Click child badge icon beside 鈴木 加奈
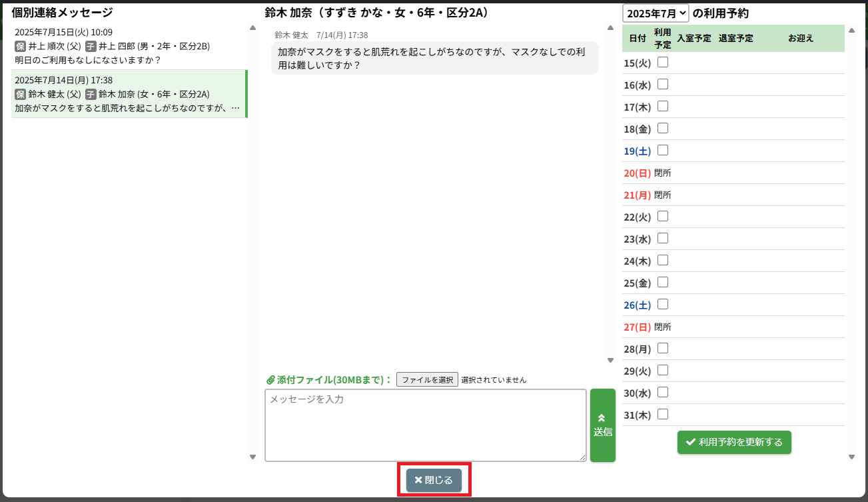 91,94
